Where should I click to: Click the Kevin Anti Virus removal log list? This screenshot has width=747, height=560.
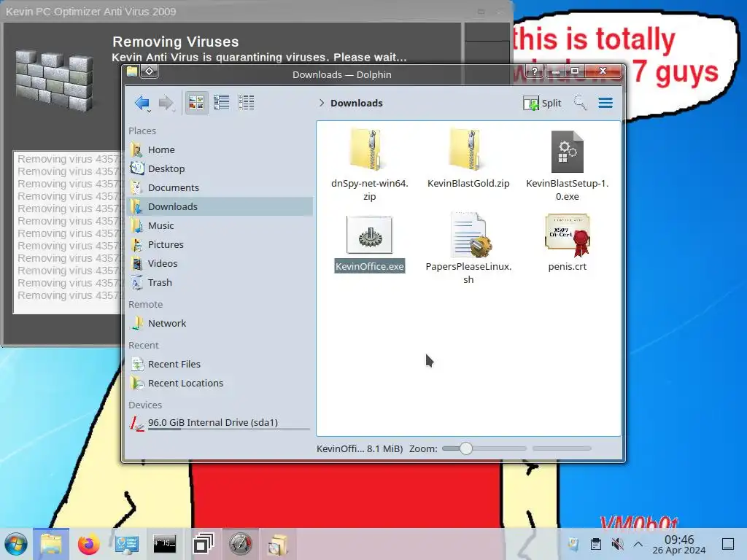68,233
